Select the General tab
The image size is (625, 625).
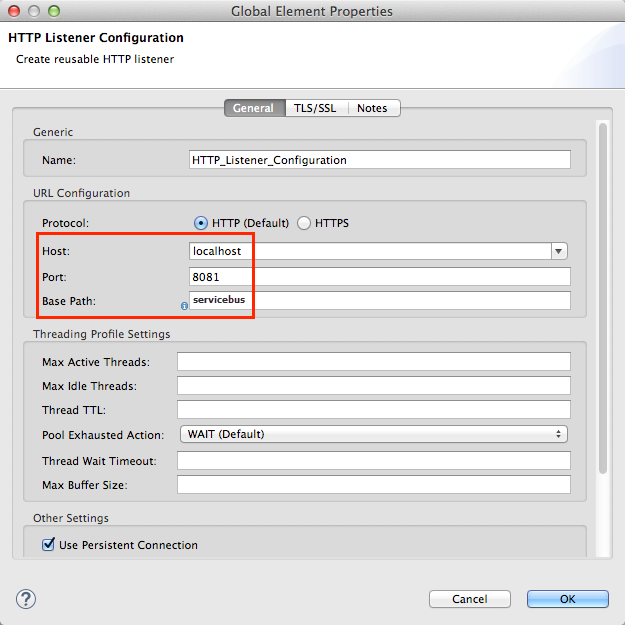point(253,108)
